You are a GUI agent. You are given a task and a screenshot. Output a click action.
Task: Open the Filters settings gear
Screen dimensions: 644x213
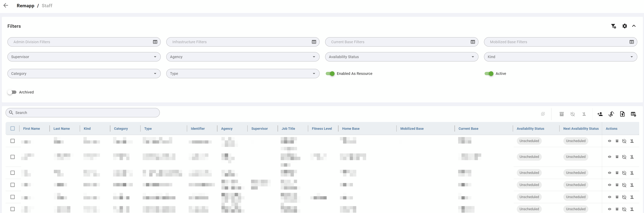[x=624, y=26]
